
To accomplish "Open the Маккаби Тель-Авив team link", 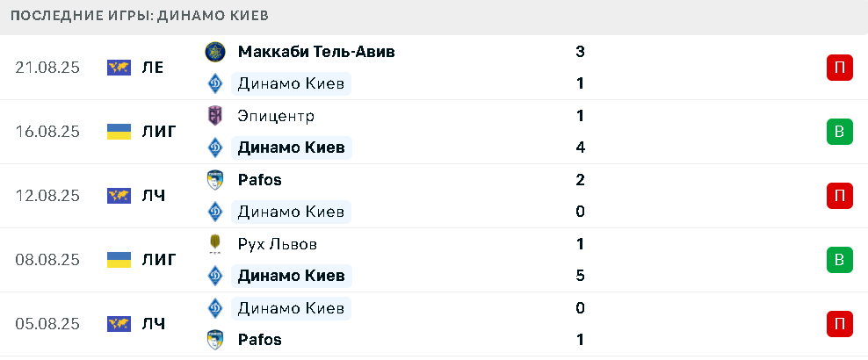I will pyautogui.click(x=316, y=52).
